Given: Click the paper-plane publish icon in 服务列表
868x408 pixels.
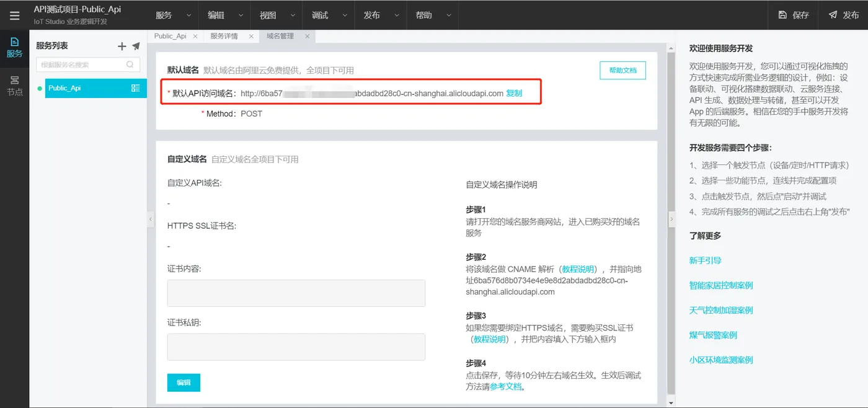Looking at the screenshot, I should click(136, 47).
